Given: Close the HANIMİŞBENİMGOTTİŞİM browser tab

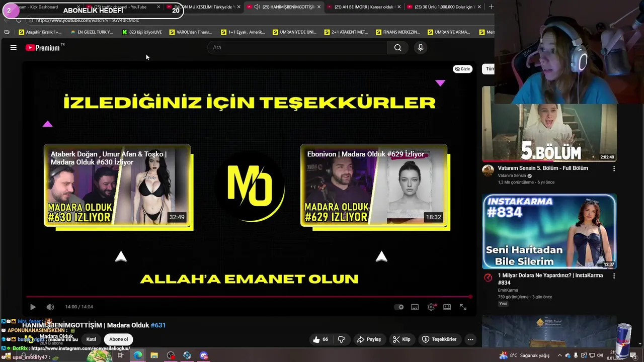Looking at the screenshot, I should point(318,7).
